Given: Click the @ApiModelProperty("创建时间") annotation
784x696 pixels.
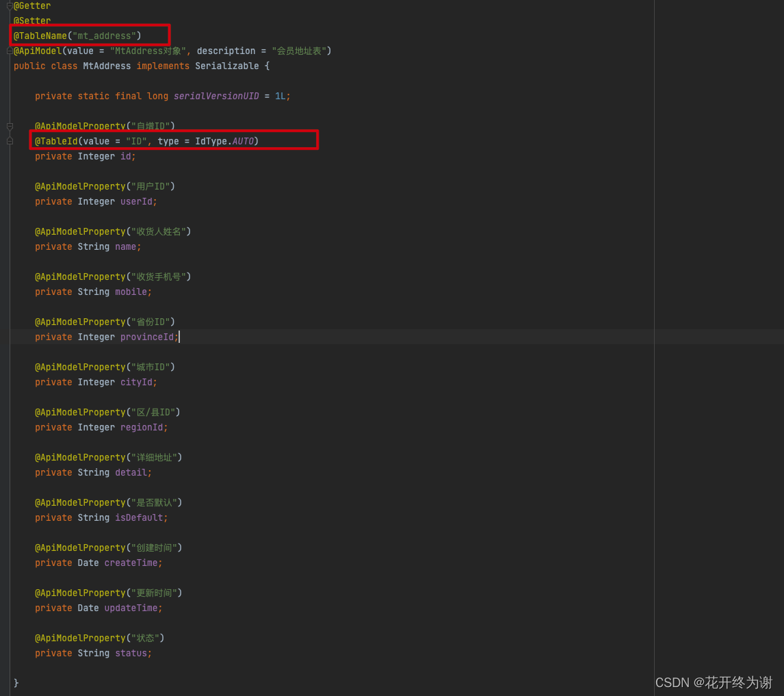Looking at the screenshot, I should coord(109,548).
